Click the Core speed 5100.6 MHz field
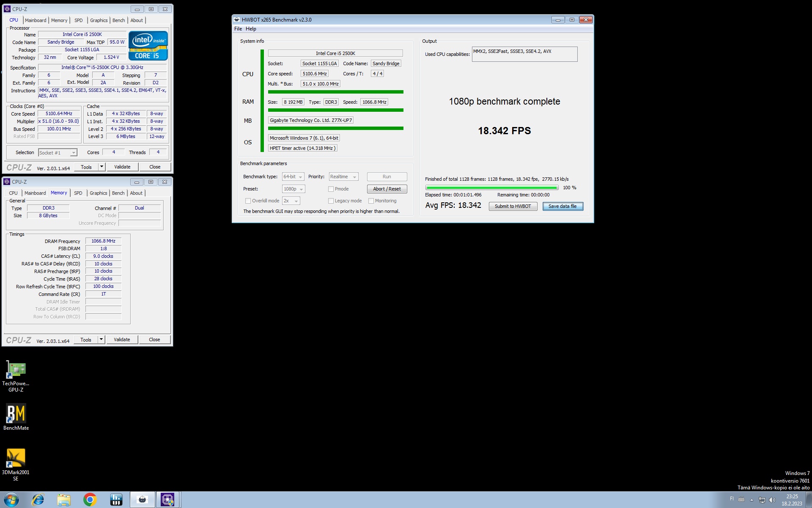Image resolution: width=812 pixels, height=508 pixels. (x=315, y=74)
